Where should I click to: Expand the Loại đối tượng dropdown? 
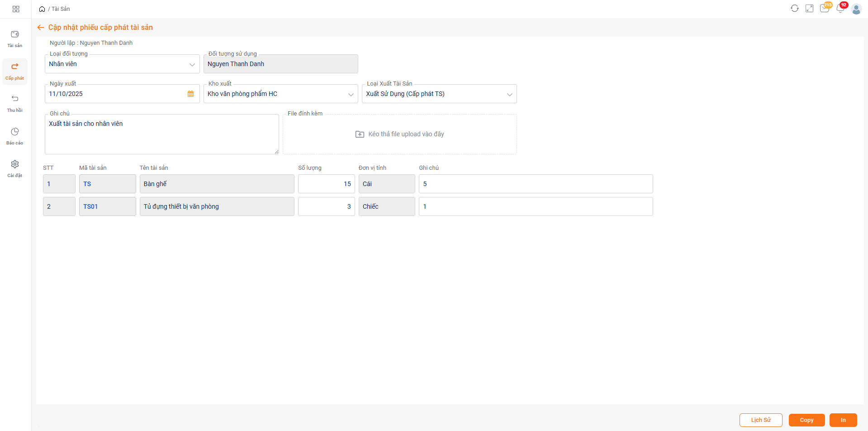click(192, 64)
